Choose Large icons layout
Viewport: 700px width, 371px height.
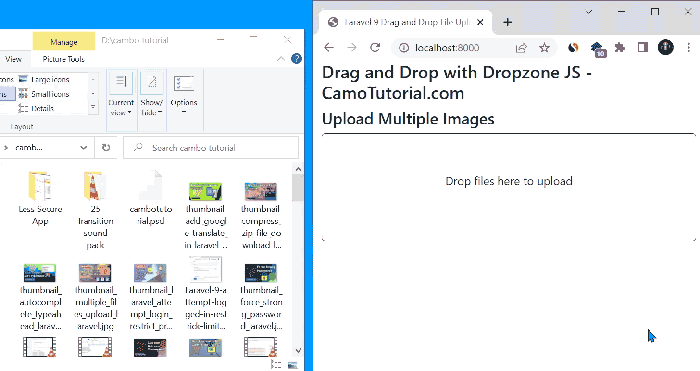[x=44, y=79]
